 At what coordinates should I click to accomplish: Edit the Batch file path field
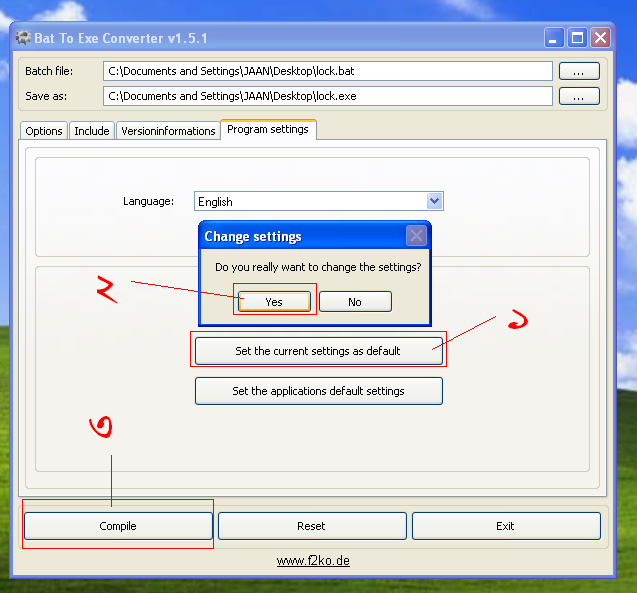pos(327,71)
